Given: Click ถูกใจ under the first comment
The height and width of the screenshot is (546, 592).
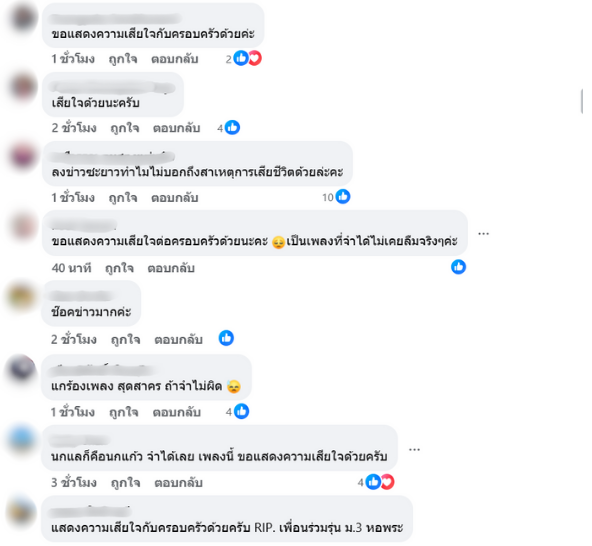Looking at the screenshot, I should coord(123,59).
